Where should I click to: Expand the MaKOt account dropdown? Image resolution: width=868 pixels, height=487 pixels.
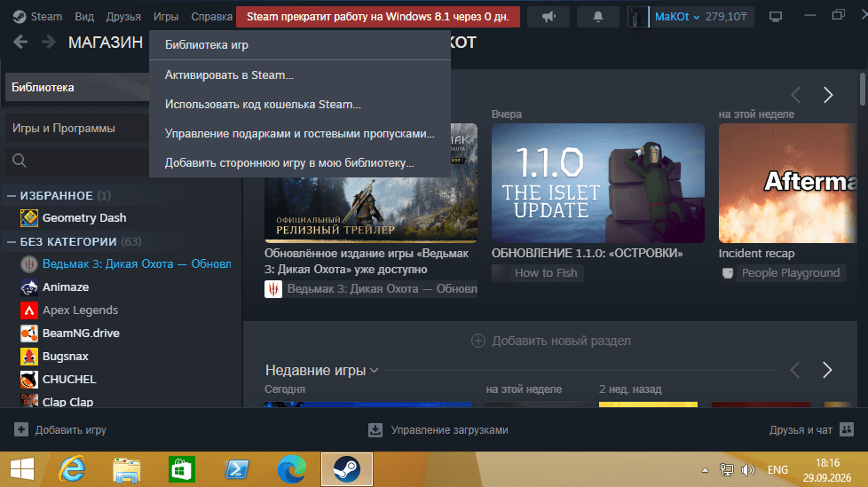tap(676, 17)
